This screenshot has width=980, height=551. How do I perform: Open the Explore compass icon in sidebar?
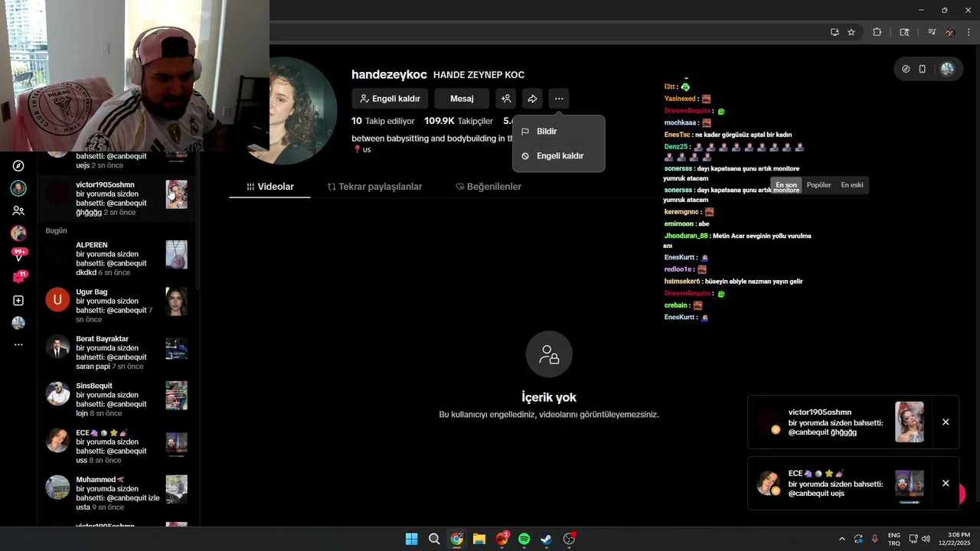click(x=18, y=166)
